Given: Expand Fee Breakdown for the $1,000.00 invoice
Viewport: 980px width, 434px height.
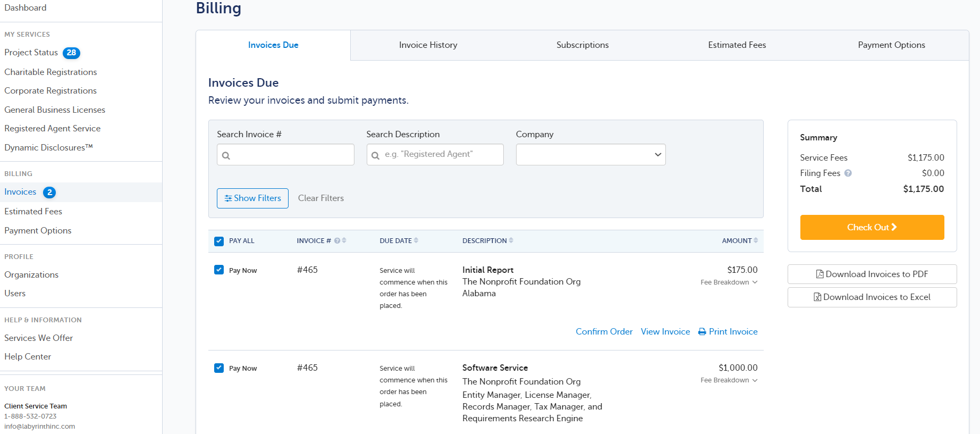Looking at the screenshot, I should point(729,380).
